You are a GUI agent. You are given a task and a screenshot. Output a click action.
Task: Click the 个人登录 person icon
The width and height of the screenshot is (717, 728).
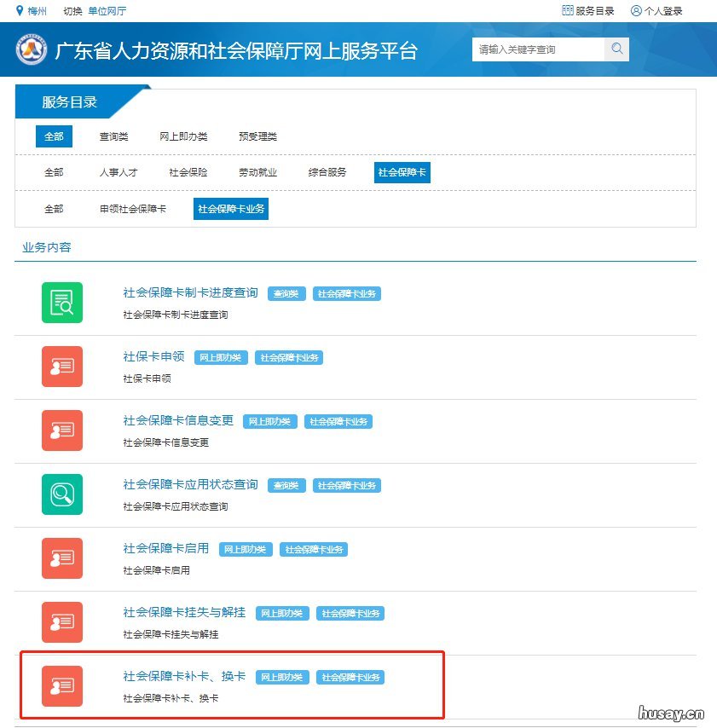pos(635,10)
